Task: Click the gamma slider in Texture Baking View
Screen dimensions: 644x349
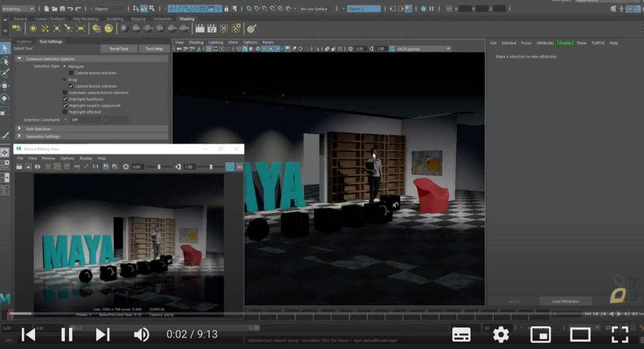Action: (x=211, y=167)
